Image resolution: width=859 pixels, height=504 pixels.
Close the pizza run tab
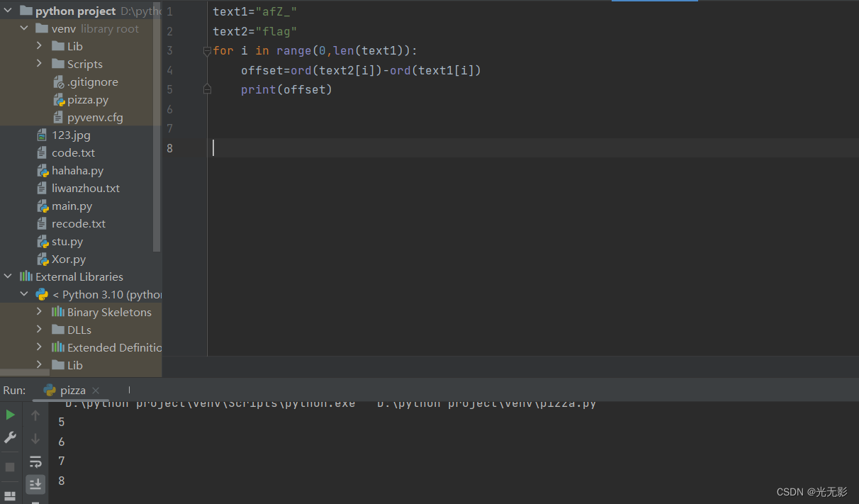tap(96, 391)
